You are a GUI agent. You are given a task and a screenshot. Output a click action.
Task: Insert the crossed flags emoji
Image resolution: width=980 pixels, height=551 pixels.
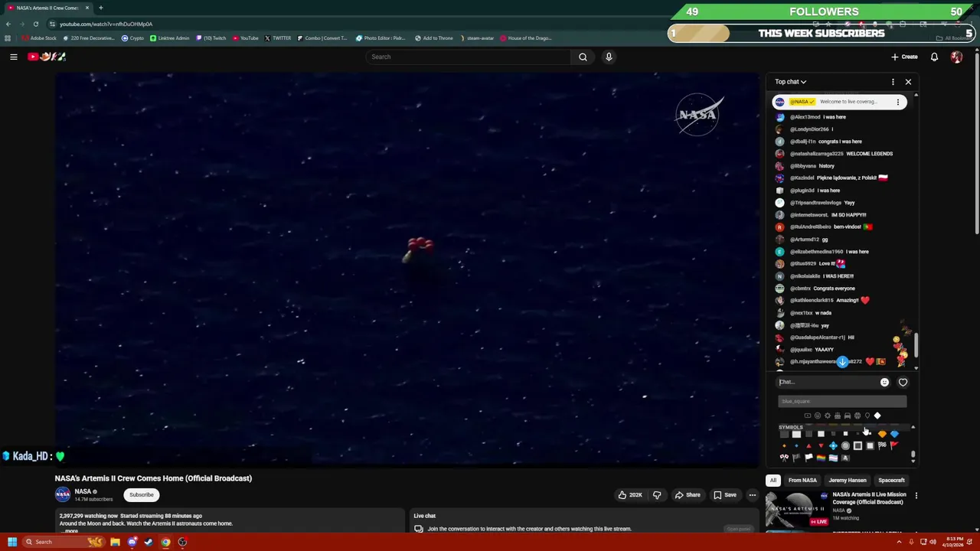pos(784,458)
